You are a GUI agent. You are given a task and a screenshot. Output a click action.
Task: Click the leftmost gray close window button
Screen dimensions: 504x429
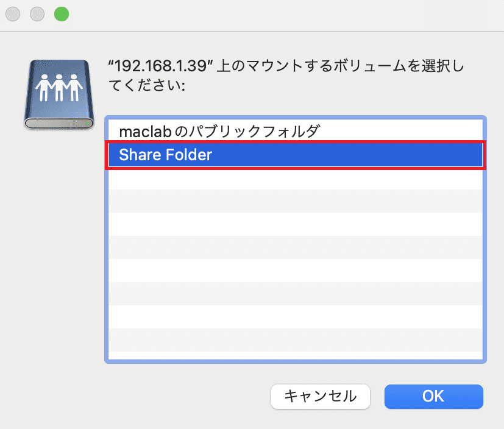(13, 14)
